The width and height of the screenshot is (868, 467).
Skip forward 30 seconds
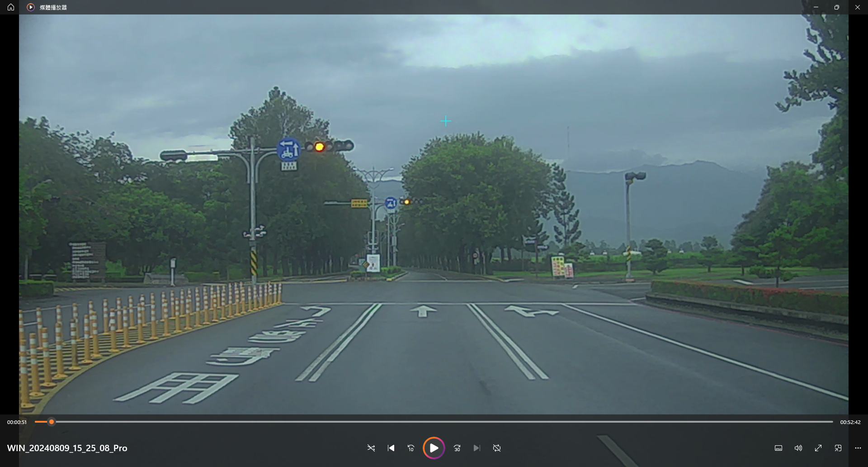(x=457, y=448)
